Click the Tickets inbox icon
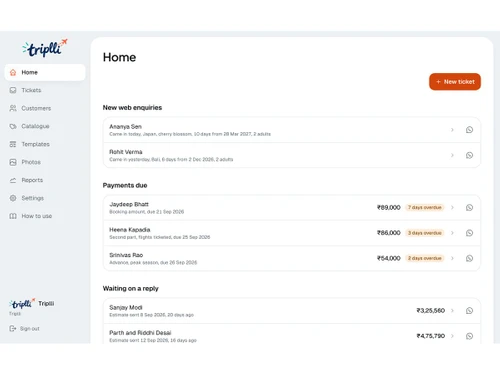The height and width of the screenshot is (375, 500). click(13, 90)
